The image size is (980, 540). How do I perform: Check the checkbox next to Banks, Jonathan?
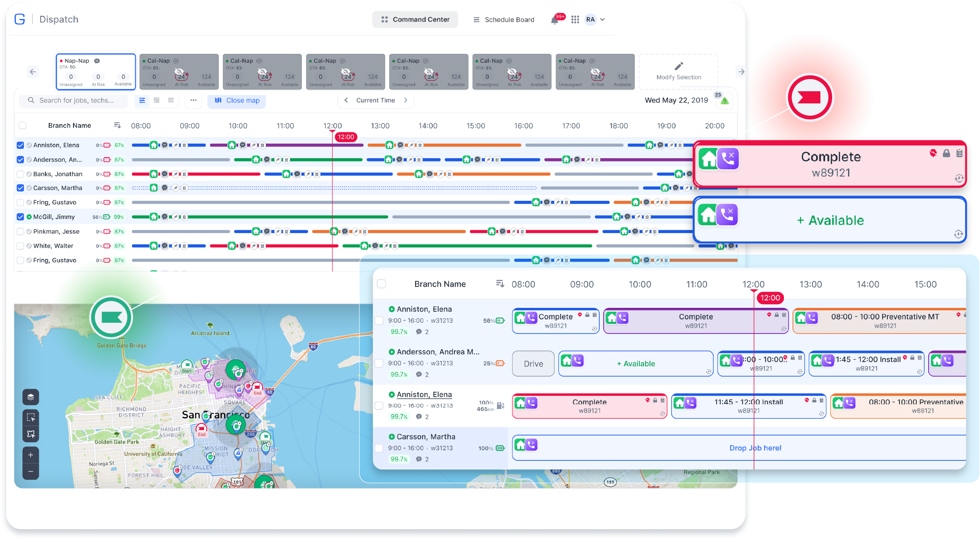20,174
